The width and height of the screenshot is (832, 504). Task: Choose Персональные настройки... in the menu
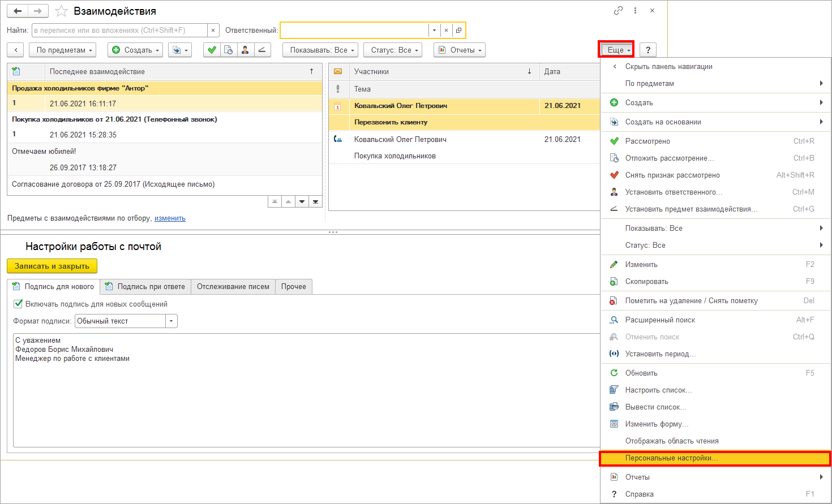click(715, 458)
